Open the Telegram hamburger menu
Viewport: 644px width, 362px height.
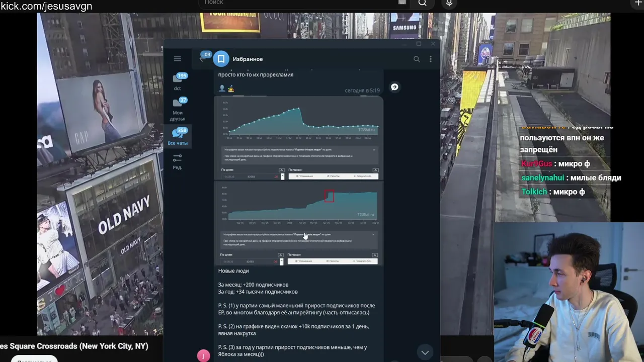[177, 59]
